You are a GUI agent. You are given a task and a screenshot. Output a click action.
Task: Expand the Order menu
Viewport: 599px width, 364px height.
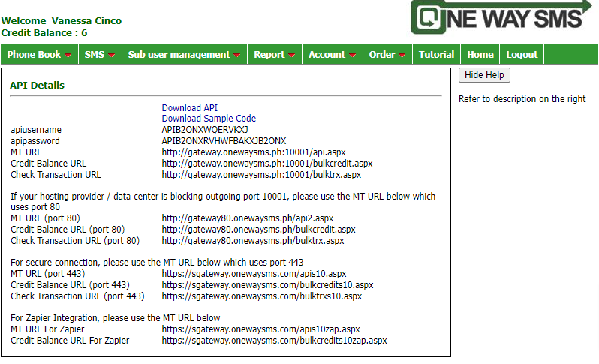point(387,55)
